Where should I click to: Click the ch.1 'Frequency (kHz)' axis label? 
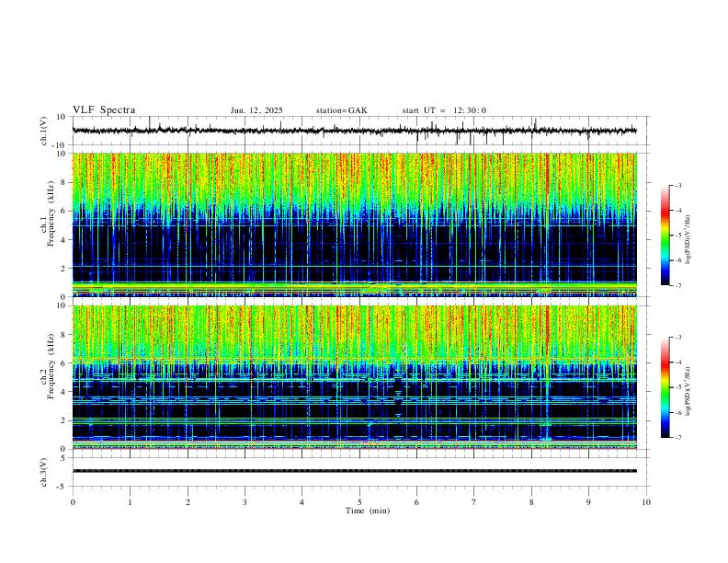[x=51, y=213]
